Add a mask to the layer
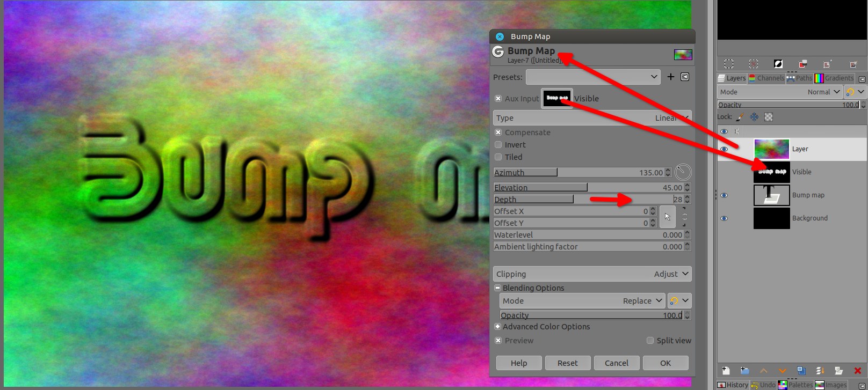The image size is (868, 390). [x=838, y=371]
